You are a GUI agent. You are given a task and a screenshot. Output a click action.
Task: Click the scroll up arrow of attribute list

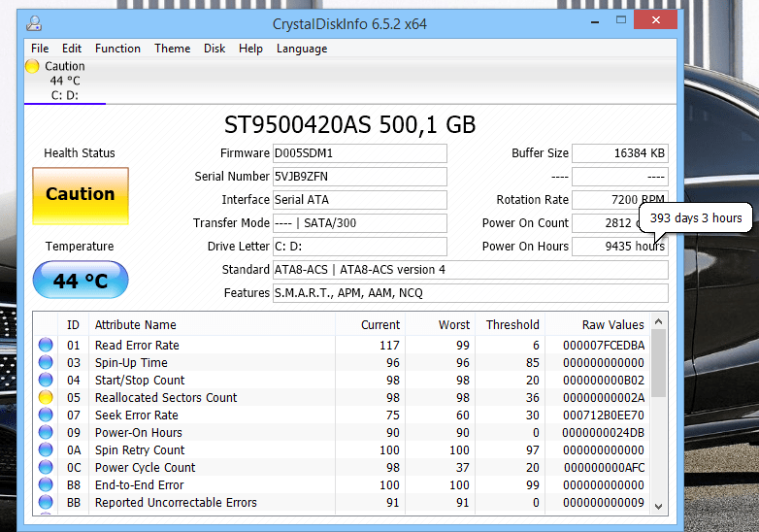click(658, 321)
